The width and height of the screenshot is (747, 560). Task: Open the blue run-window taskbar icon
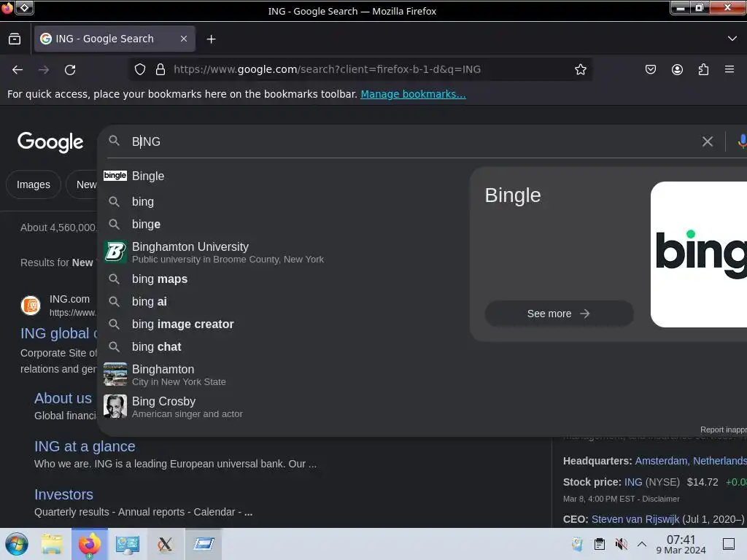[204, 544]
